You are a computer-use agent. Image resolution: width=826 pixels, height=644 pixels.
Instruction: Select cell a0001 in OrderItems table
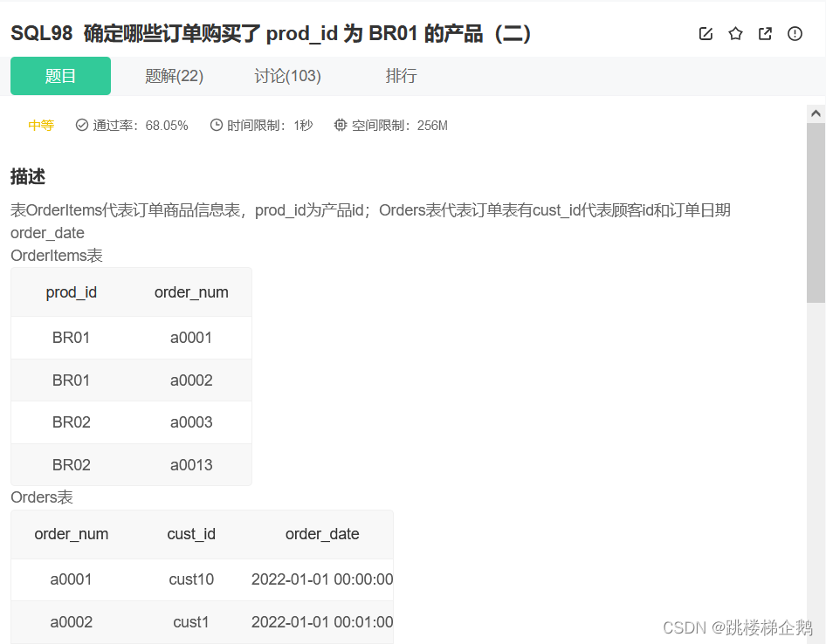coord(191,338)
